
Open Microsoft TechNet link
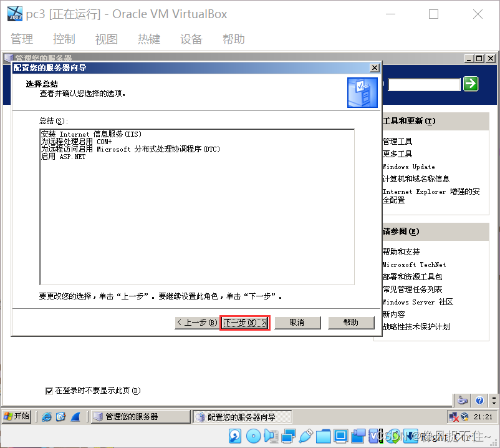tap(414, 265)
